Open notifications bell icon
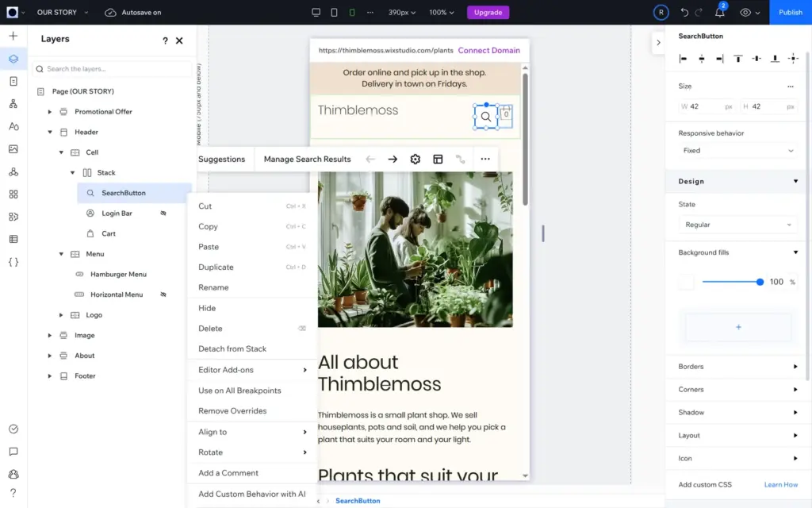Viewport: 812px width, 508px height. point(720,13)
